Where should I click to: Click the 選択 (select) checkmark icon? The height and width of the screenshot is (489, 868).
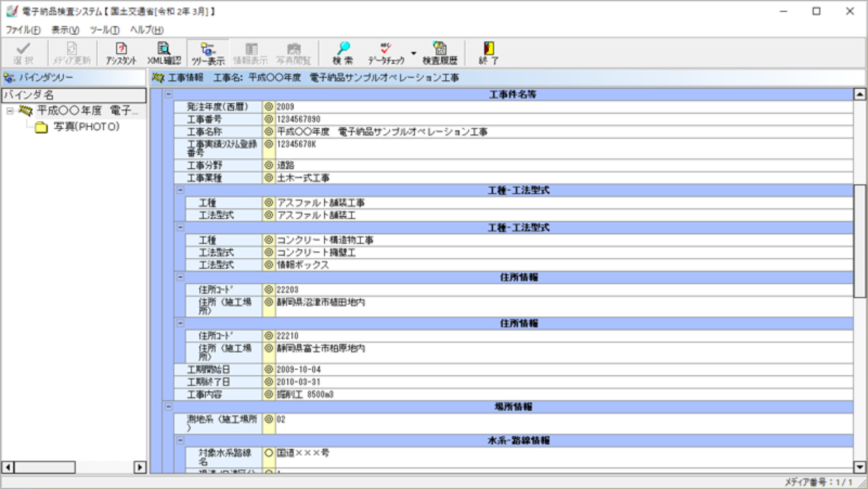(x=24, y=52)
